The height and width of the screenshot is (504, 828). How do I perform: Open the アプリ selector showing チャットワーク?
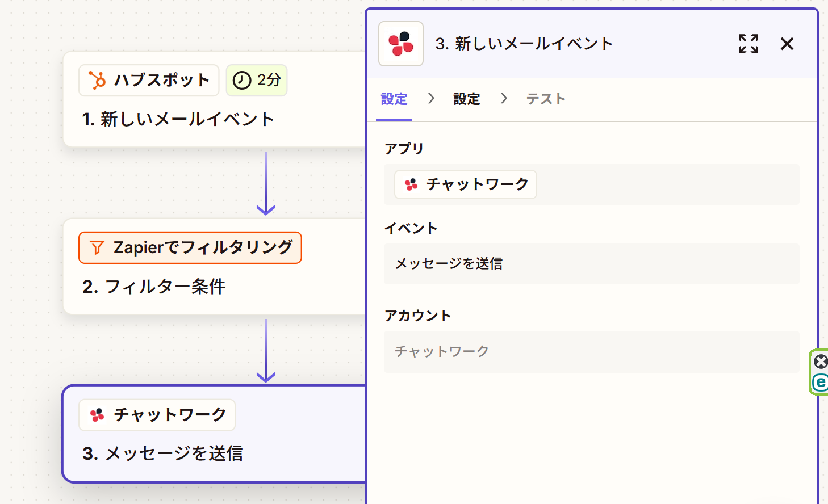point(592,184)
